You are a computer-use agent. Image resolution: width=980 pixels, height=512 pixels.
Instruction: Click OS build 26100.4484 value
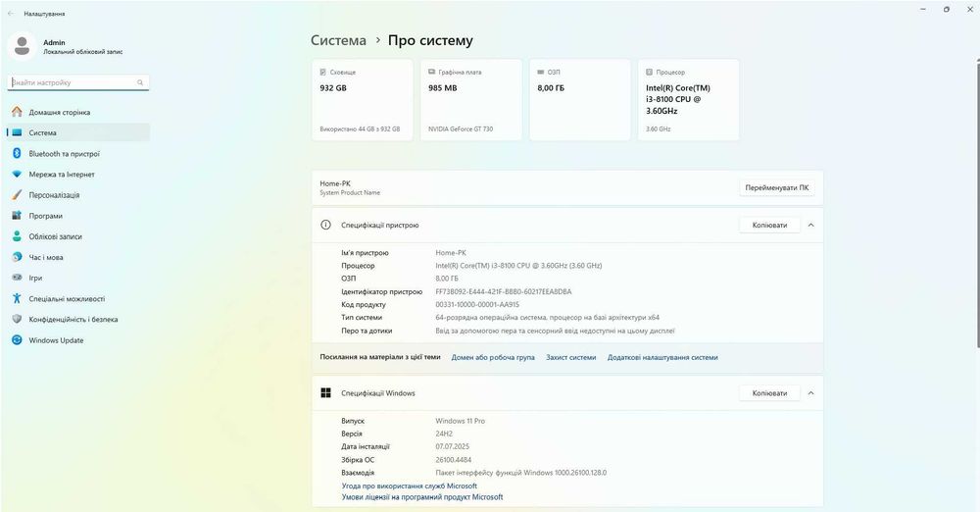click(453, 460)
